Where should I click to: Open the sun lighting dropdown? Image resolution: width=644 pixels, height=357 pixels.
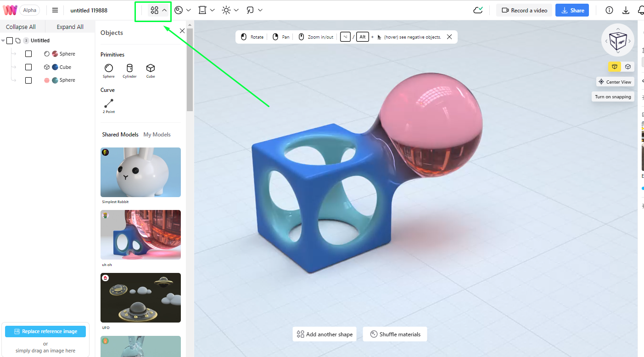pyautogui.click(x=230, y=10)
